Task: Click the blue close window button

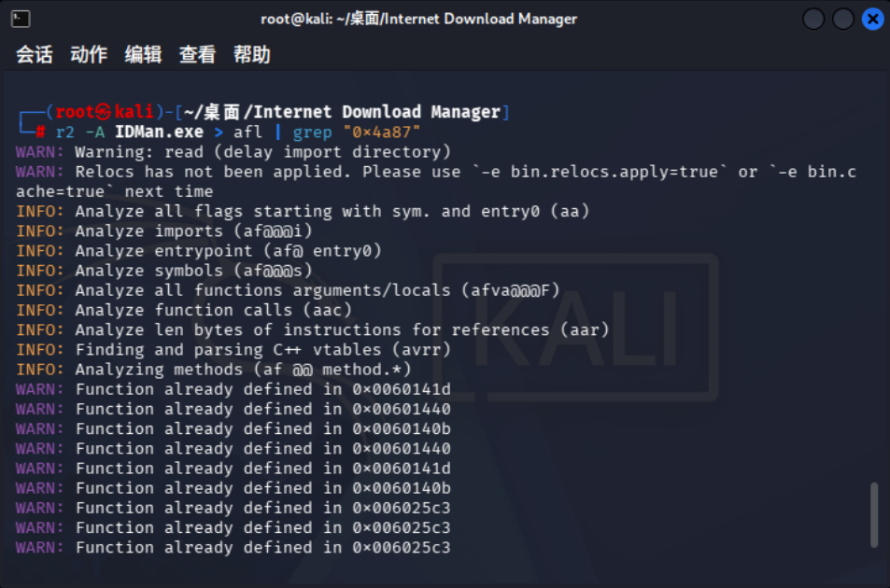Action: click(872, 20)
